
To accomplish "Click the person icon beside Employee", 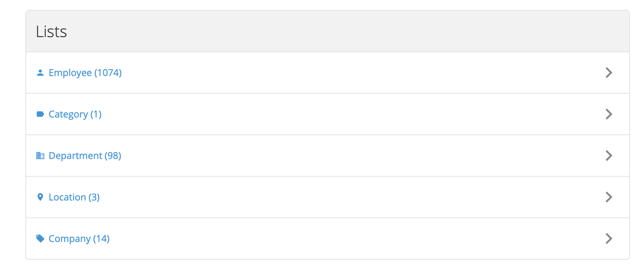I will pos(40,73).
